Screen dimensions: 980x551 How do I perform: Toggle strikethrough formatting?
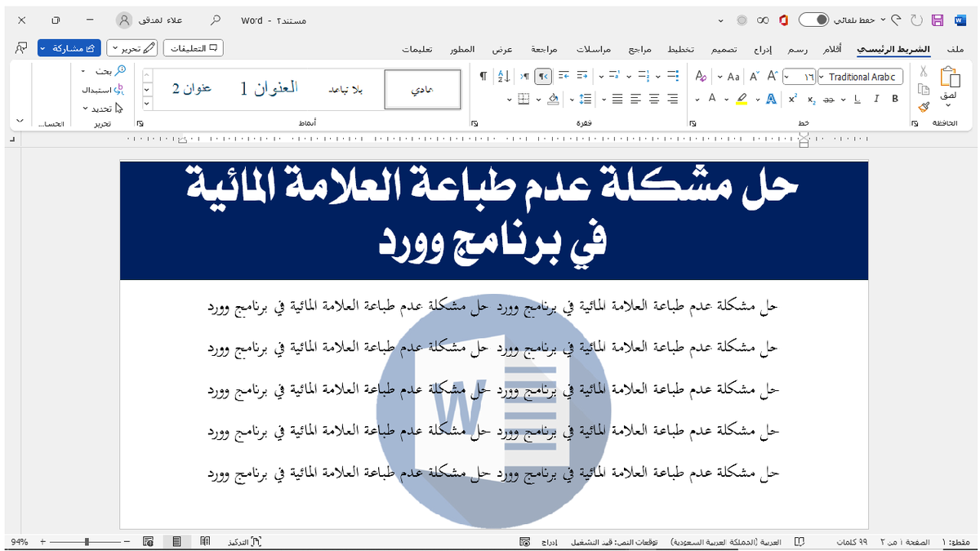[829, 99]
